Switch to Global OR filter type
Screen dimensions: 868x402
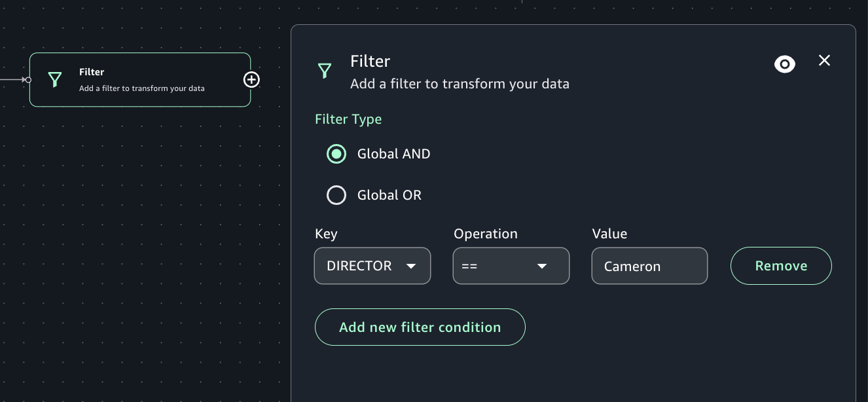pyautogui.click(x=336, y=194)
